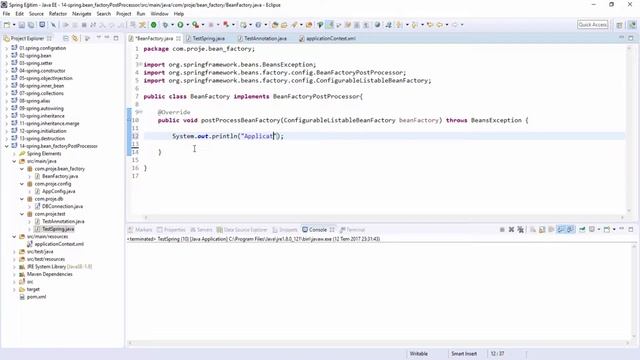The width and height of the screenshot is (640, 360).
Task: Toggle Link with Editor in Project Explorer
Action: click(x=75, y=38)
